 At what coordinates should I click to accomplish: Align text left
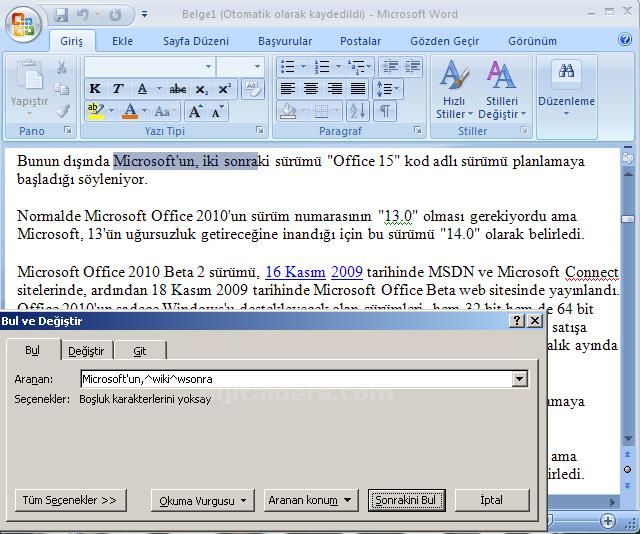click(288, 89)
